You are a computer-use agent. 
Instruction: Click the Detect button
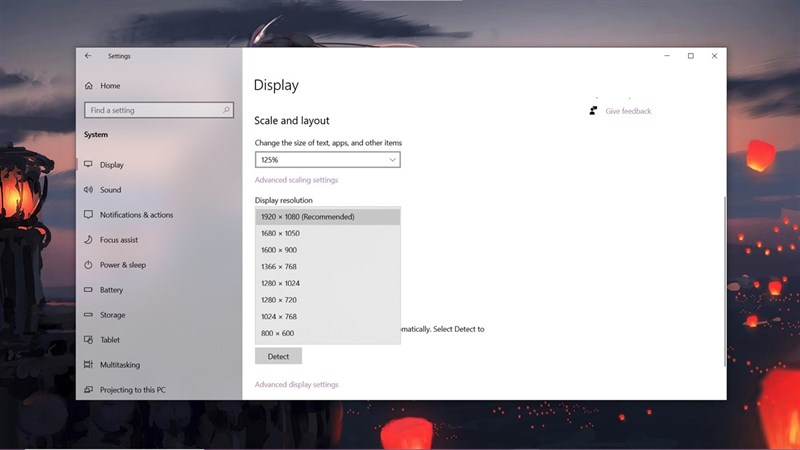coord(279,356)
